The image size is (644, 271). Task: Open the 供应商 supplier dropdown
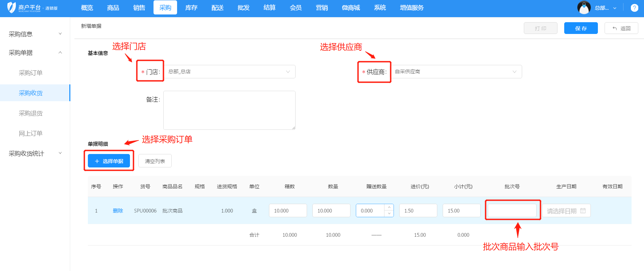coord(456,72)
